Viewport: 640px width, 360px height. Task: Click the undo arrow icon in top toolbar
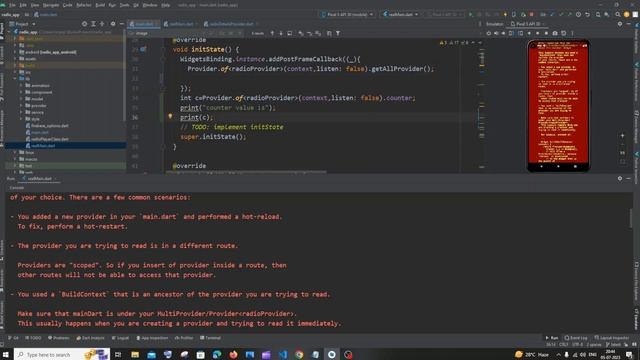(x=587, y=14)
